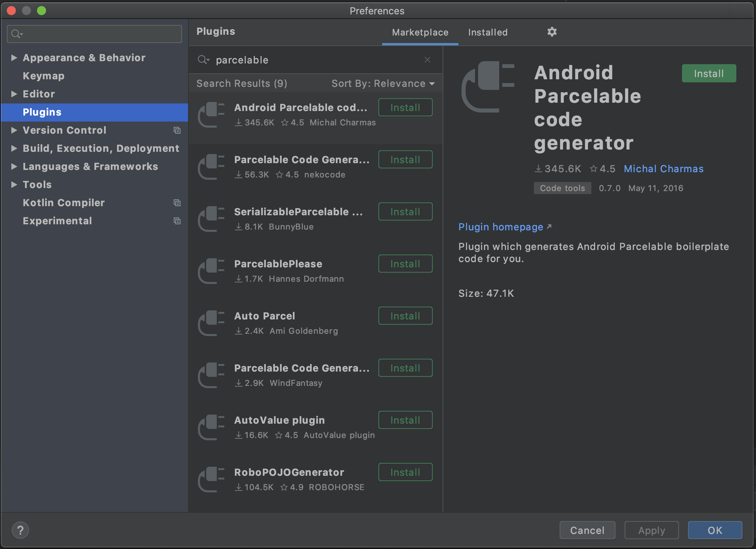Screen dimensions: 756x549
Task: Click the plugin search magnifier history icon
Action: click(x=204, y=60)
